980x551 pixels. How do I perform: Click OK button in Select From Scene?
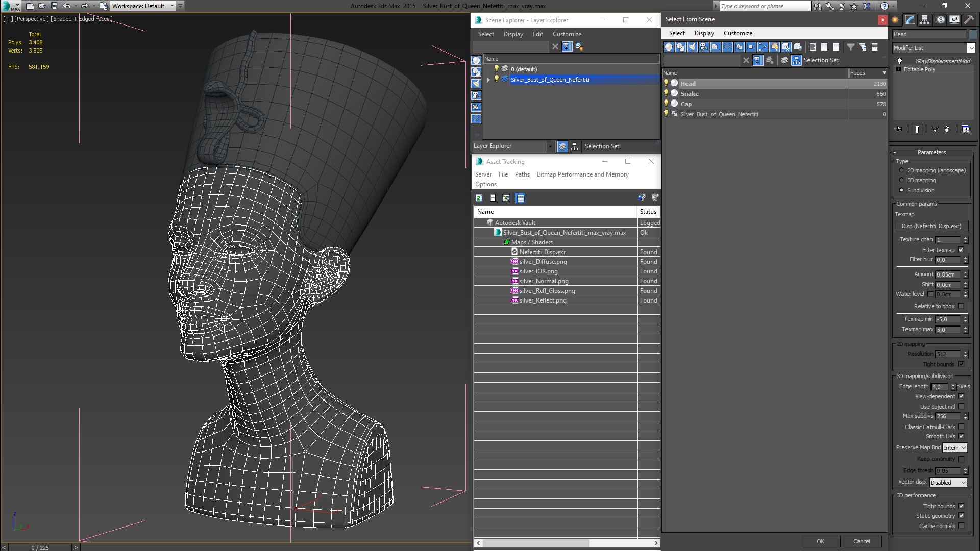pos(820,541)
